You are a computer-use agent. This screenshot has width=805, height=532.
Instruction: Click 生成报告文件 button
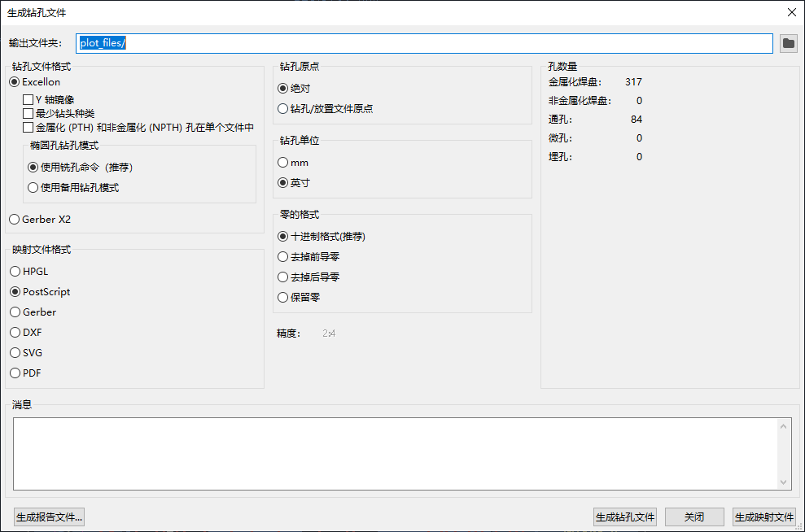(x=49, y=517)
